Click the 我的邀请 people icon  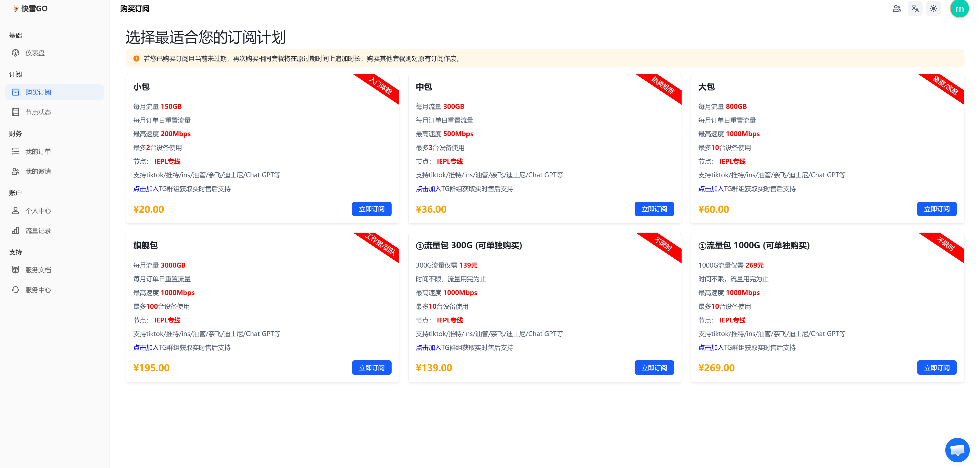coord(16,172)
